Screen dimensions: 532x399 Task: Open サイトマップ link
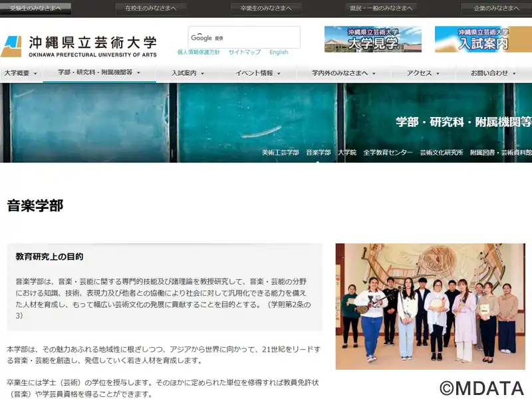click(x=245, y=53)
